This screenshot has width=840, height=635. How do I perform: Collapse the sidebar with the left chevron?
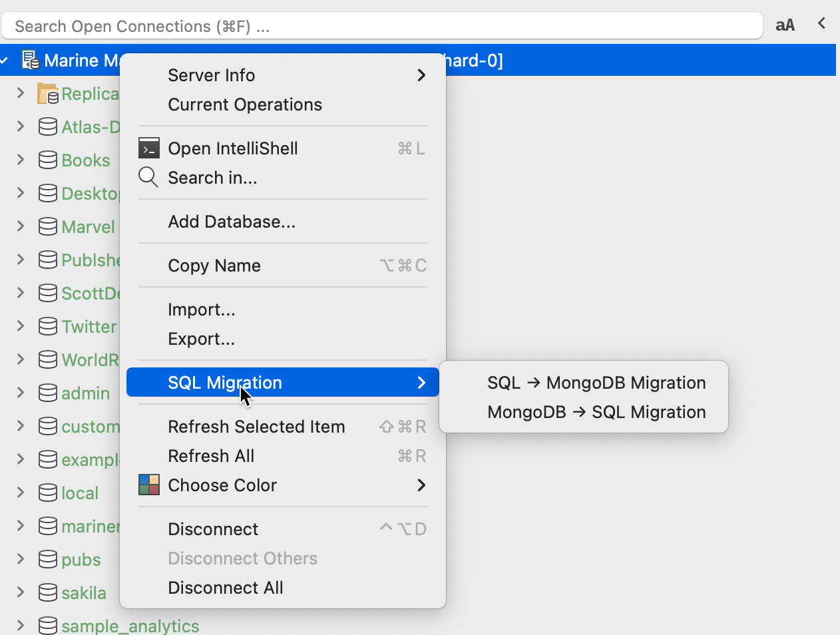click(821, 24)
